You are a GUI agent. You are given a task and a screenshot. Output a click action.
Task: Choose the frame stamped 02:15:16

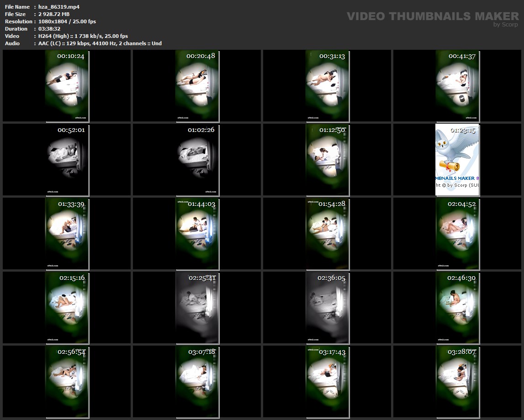[x=67, y=308]
